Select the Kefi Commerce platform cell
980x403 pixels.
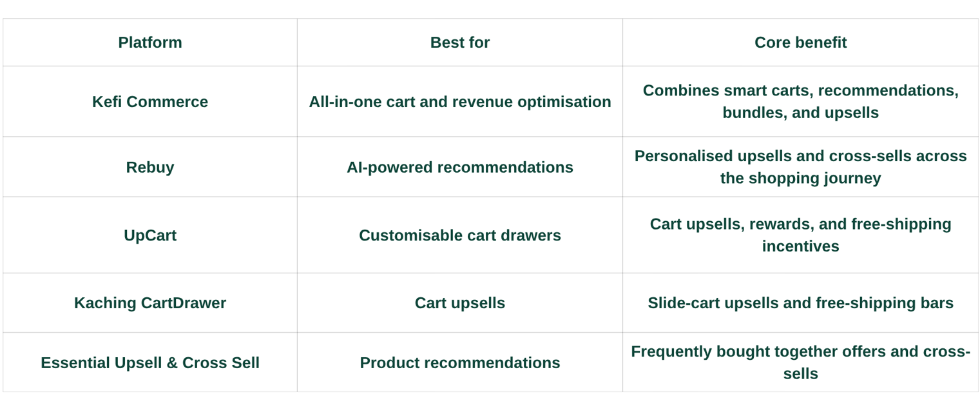coord(150,102)
